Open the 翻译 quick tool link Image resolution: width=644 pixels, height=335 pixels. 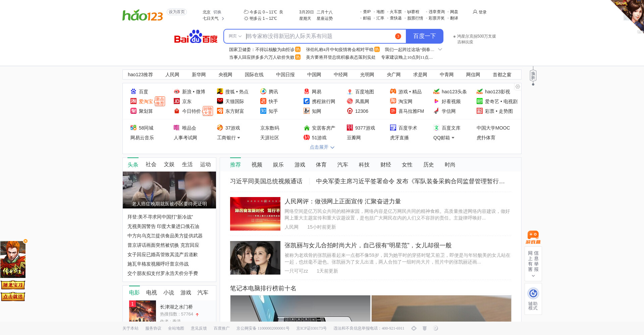454,18
